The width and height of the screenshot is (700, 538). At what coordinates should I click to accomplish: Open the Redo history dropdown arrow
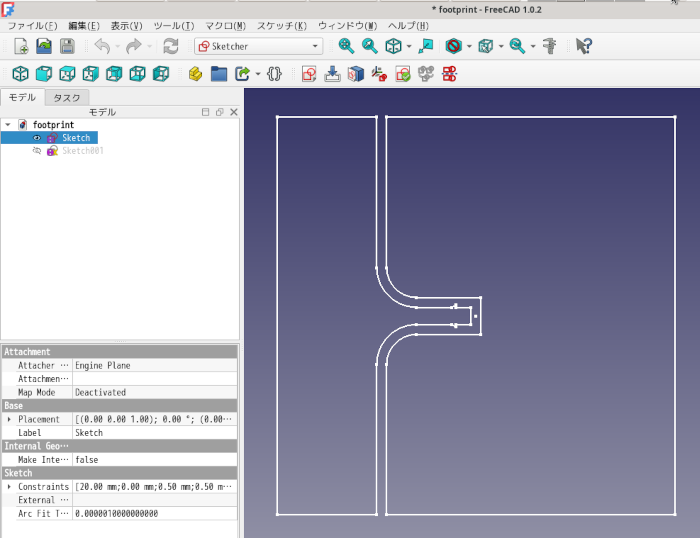tap(150, 46)
